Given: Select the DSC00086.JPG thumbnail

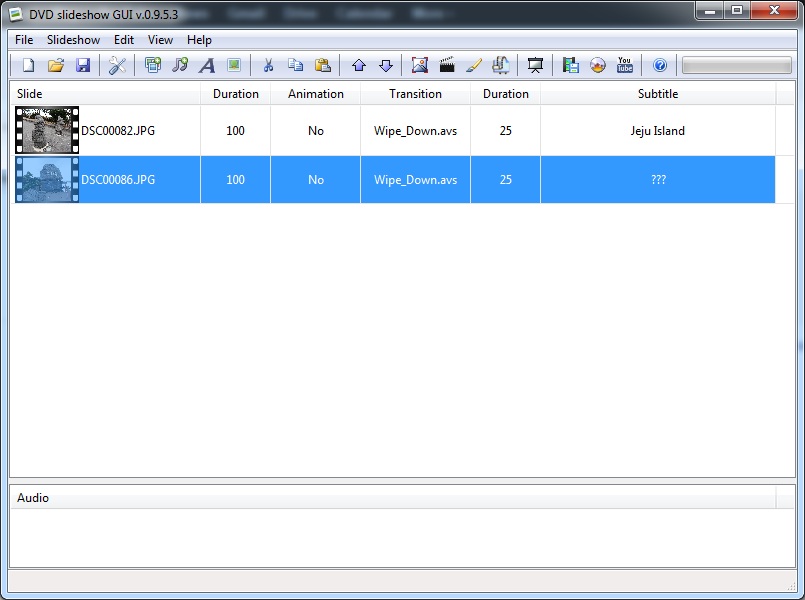Looking at the screenshot, I should click(47, 180).
